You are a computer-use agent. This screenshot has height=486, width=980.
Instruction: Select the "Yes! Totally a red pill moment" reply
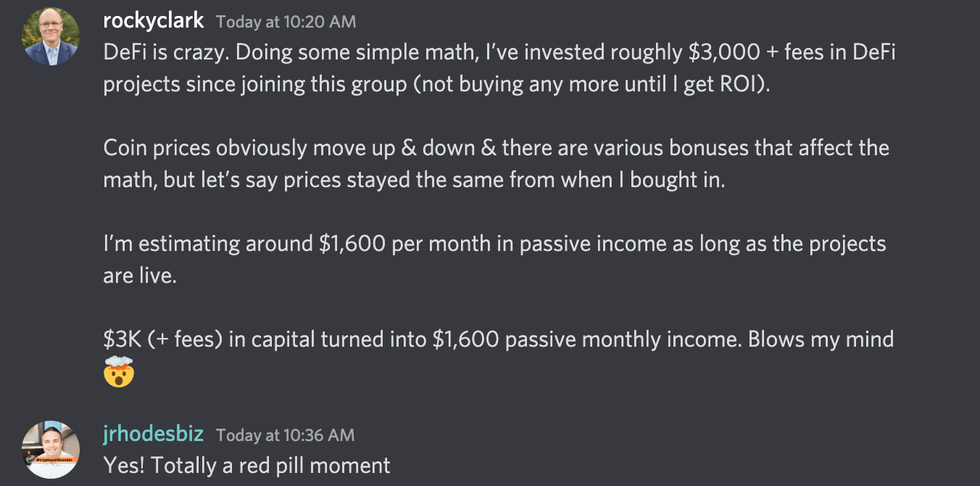click(247, 465)
